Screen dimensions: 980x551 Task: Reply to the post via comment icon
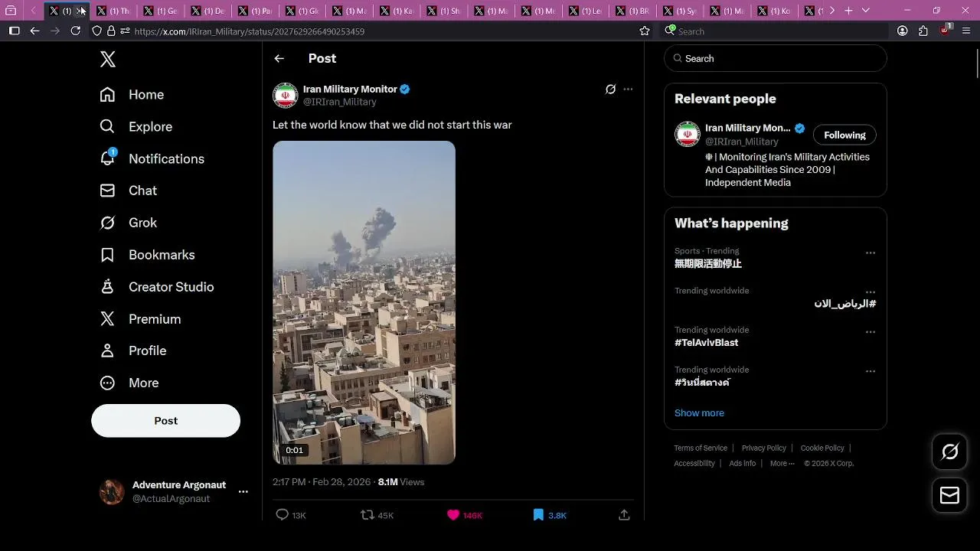pyautogui.click(x=282, y=515)
